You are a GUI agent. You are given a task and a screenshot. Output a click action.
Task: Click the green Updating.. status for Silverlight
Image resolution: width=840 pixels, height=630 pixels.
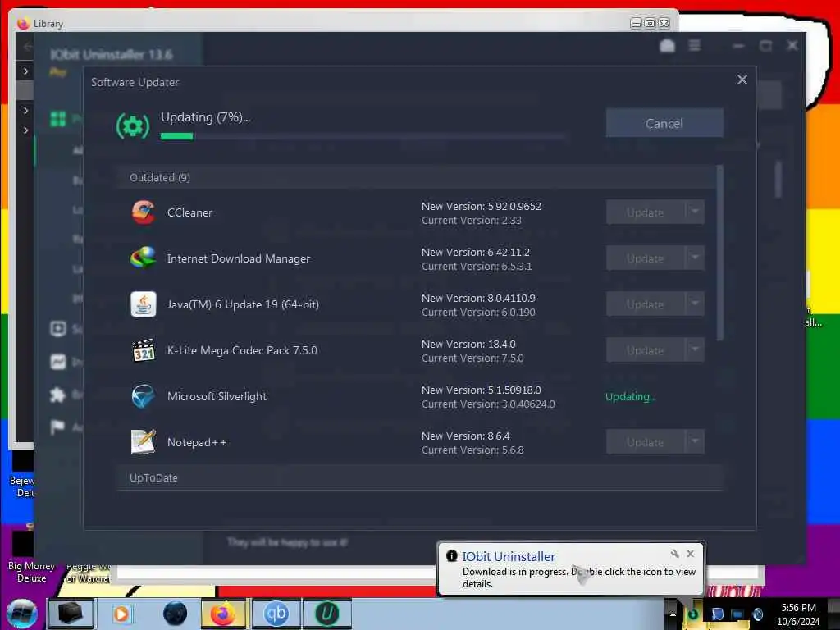(630, 397)
